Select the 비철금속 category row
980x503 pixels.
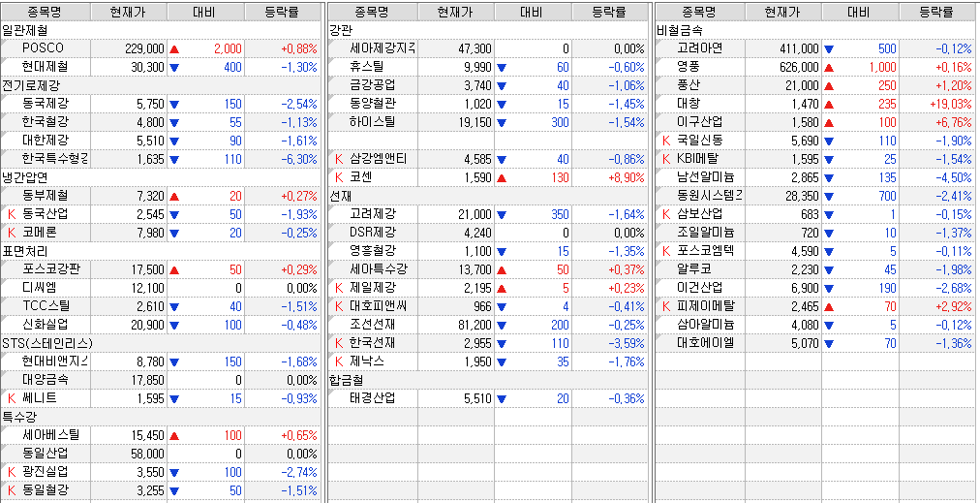coord(815,30)
